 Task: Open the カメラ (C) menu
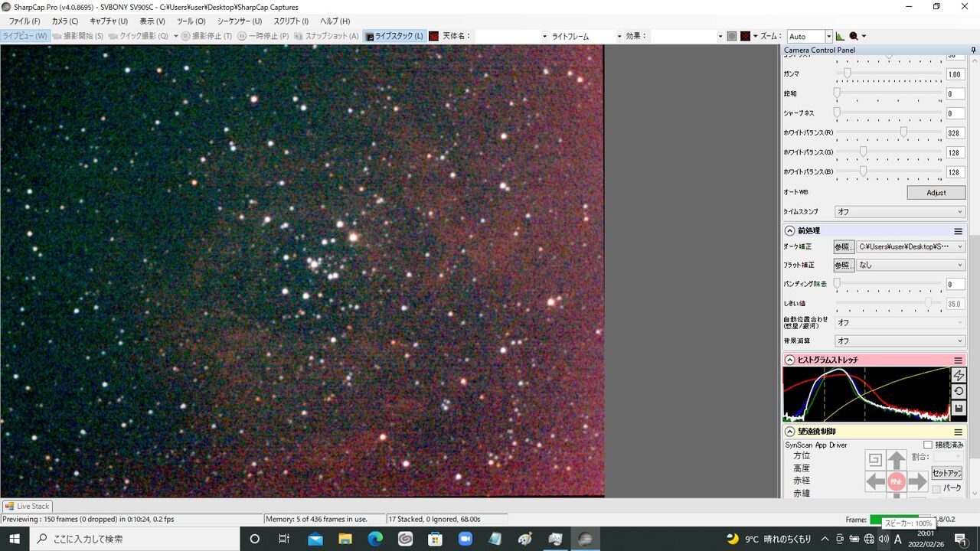65,21
